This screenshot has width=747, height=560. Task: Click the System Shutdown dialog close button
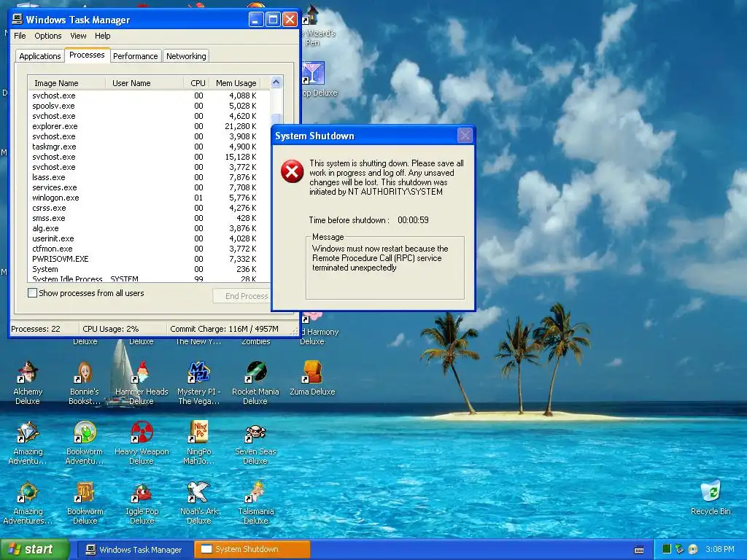click(x=465, y=136)
